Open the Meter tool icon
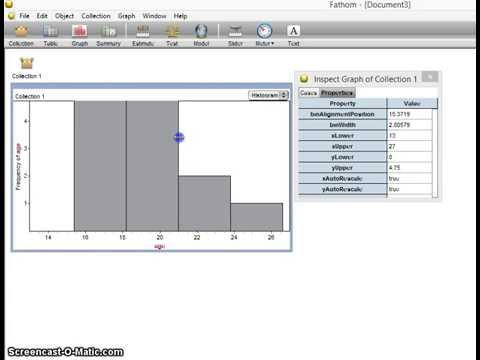The image size is (480, 360). [x=264, y=31]
